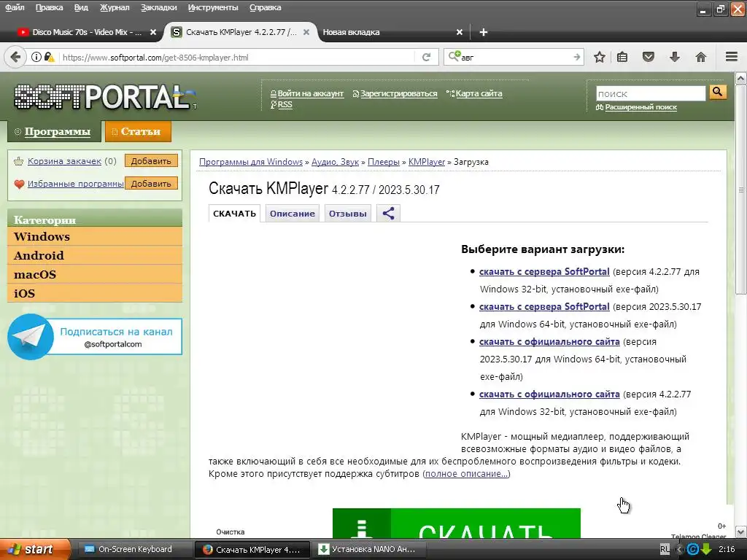Open the Журнал menu

(x=115, y=7)
